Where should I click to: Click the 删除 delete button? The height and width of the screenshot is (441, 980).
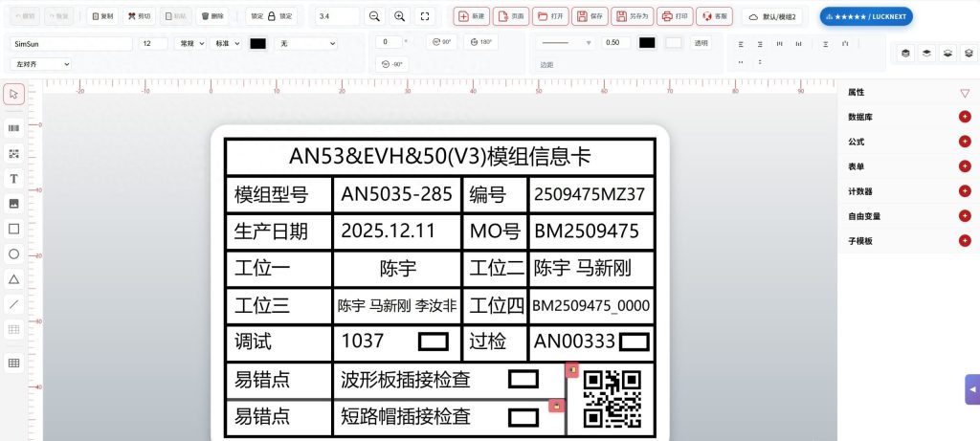[x=212, y=16]
